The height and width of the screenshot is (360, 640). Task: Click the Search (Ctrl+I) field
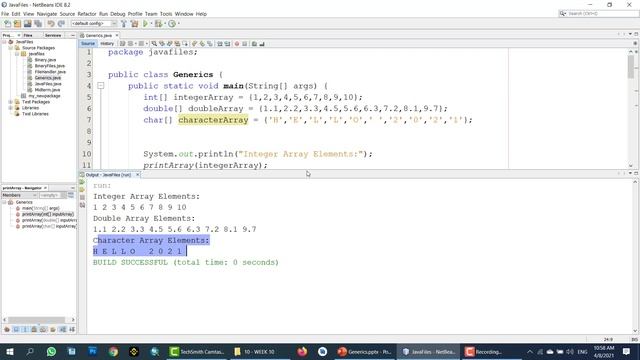598,13
